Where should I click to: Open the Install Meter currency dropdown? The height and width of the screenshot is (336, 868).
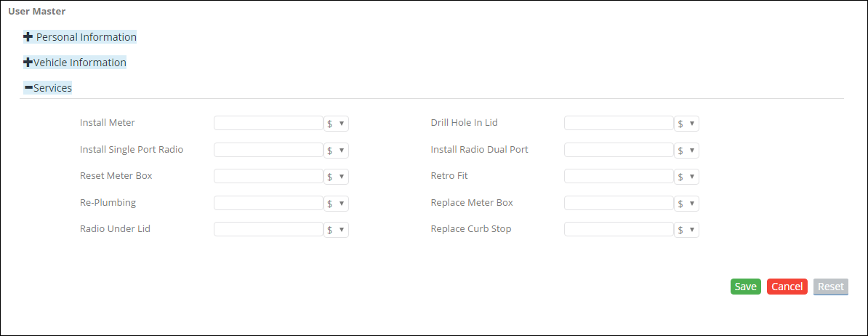337,124
